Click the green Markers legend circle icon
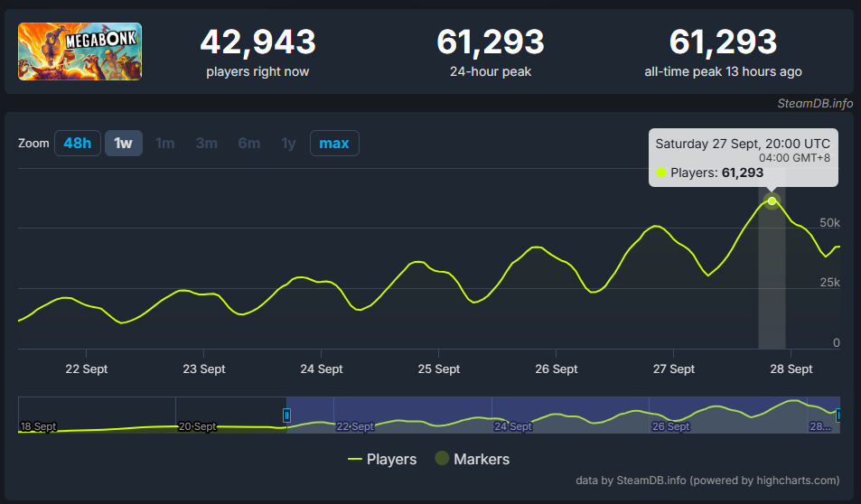 pos(442,459)
